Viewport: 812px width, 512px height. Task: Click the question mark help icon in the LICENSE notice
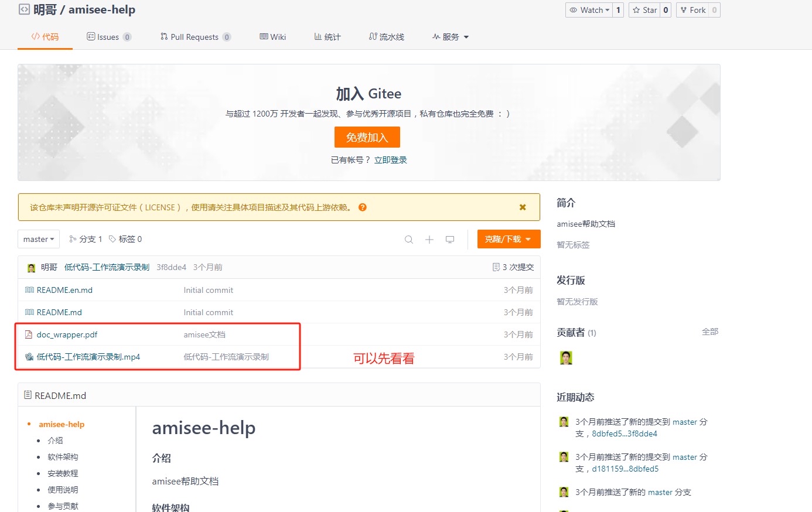coord(363,207)
